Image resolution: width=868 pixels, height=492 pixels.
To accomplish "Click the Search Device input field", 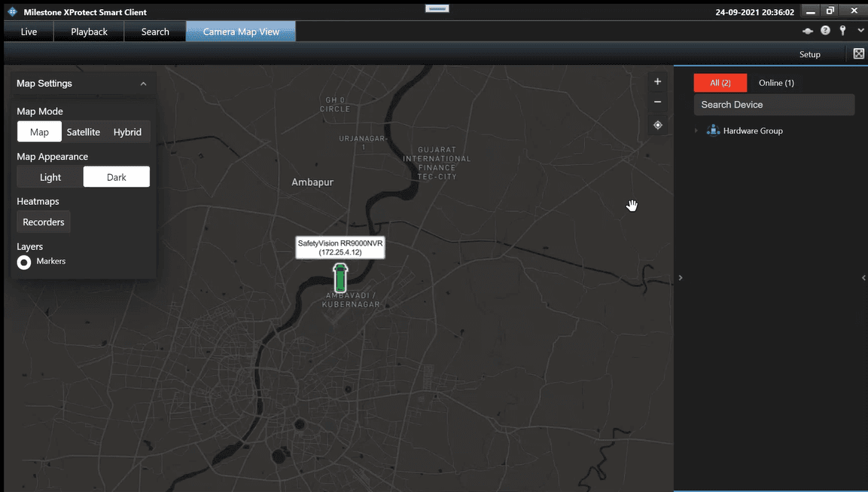I will (773, 105).
